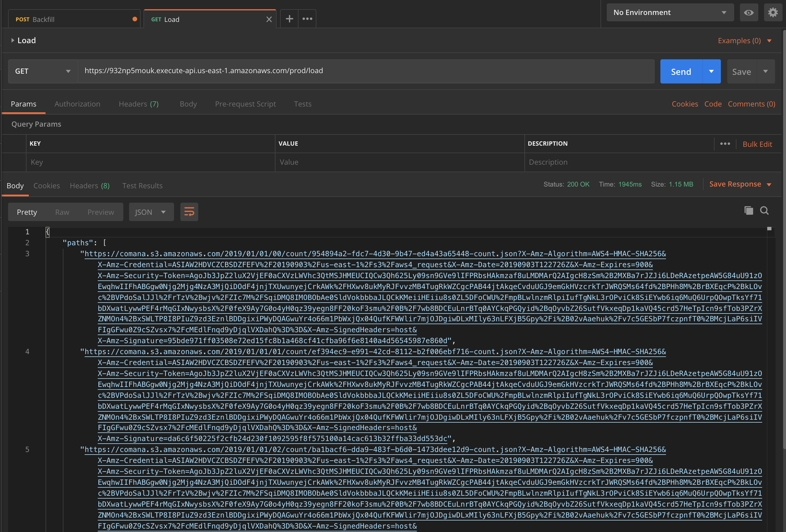Image resolution: width=786 pixels, height=532 pixels.
Task: Expand the Load request description triangle
Action: click(12, 41)
